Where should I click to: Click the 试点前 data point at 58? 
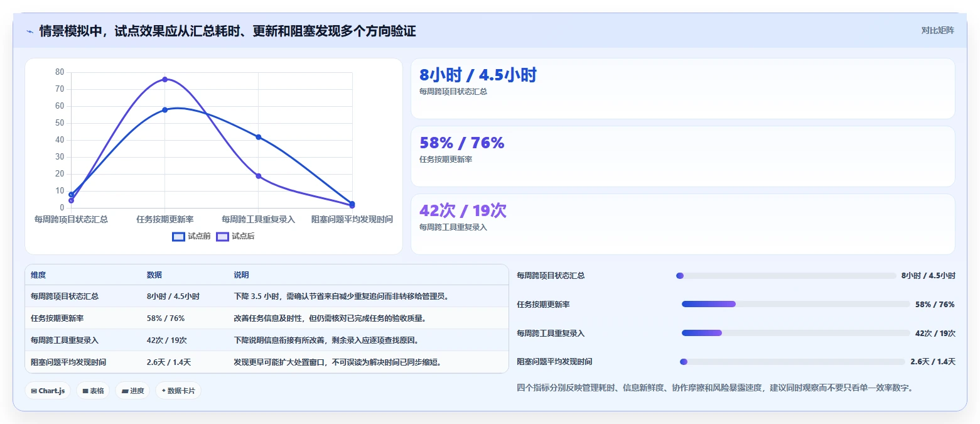point(164,110)
